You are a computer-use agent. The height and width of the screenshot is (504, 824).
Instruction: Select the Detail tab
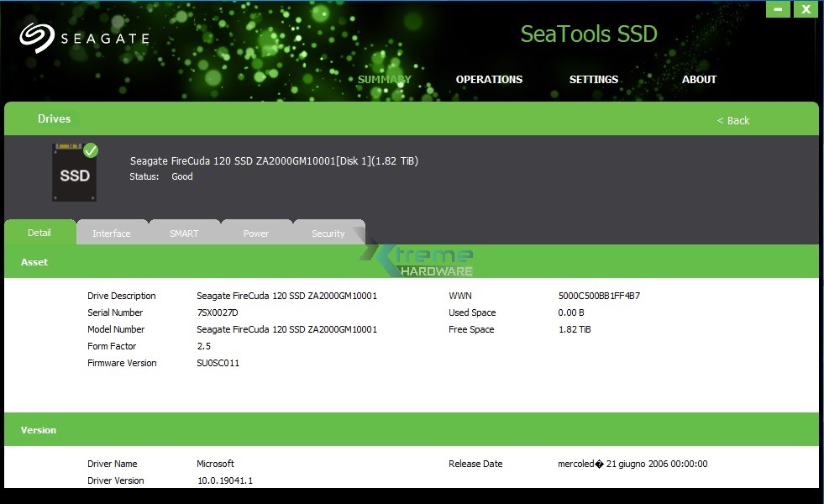(x=39, y=233)
